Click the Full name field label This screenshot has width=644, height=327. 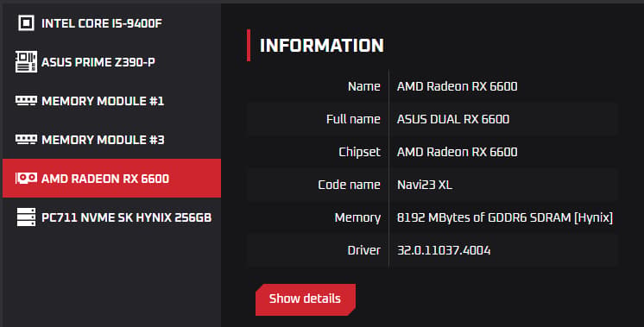(353, 119)
